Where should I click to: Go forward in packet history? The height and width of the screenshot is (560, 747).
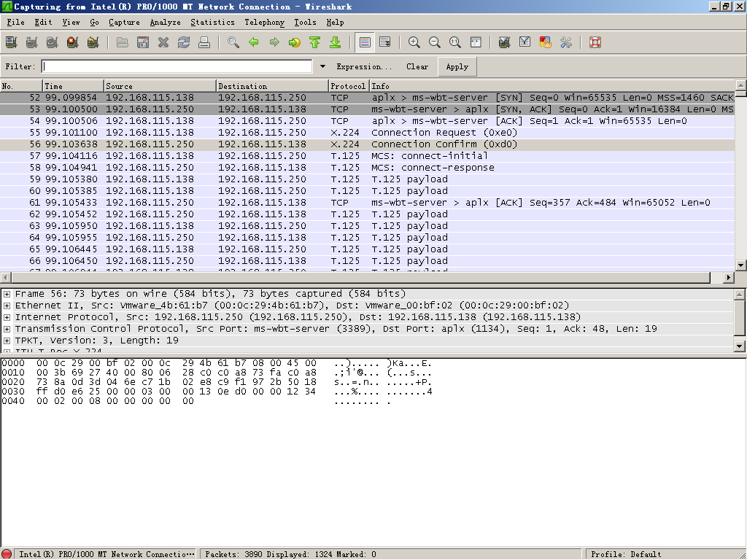pos(274,42)
